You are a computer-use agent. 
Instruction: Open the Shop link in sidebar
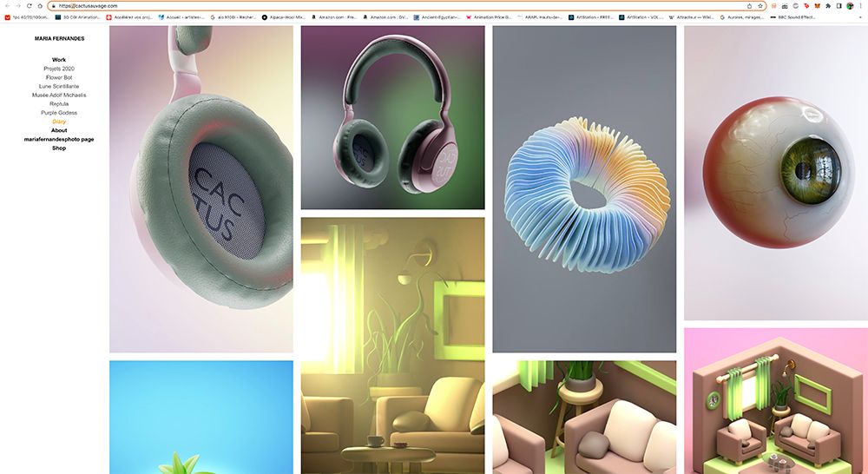pos(59,148)
